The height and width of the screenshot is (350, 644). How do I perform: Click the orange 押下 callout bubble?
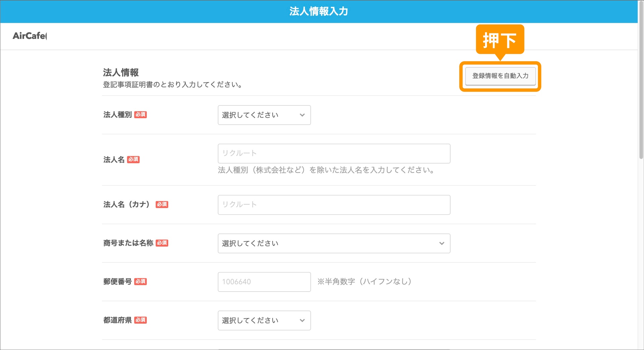(x=499, y=40)
